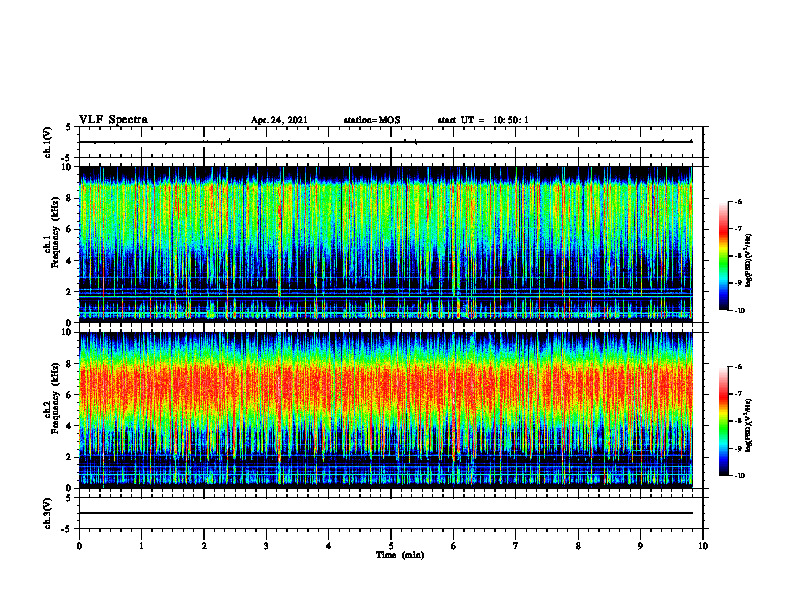Click the "ch.3(V)" axis label
Screen dimensions: 792x612
coord(47,513)
